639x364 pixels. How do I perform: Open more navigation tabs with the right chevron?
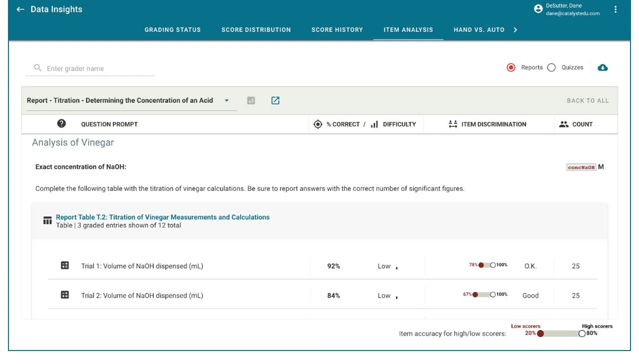515,29
